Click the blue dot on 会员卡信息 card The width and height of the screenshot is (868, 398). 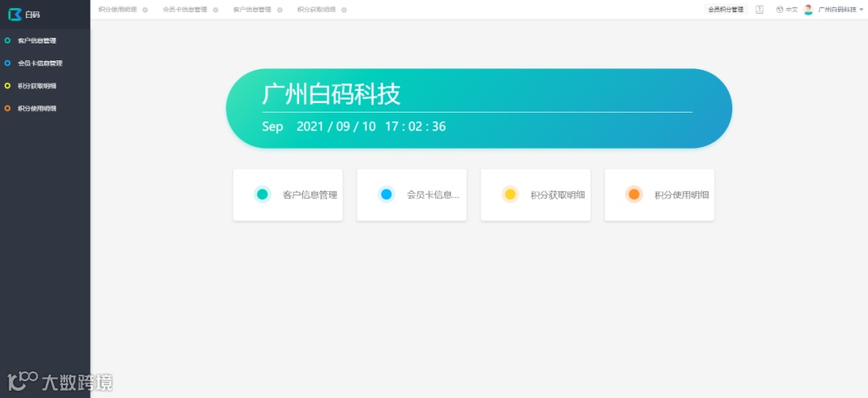click(x=387, y=195)
